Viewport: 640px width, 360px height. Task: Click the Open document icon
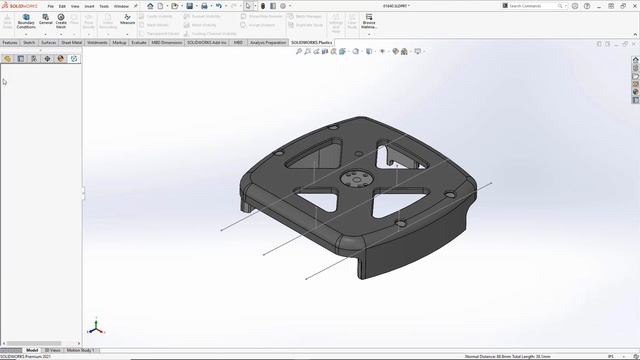(175, 6)
